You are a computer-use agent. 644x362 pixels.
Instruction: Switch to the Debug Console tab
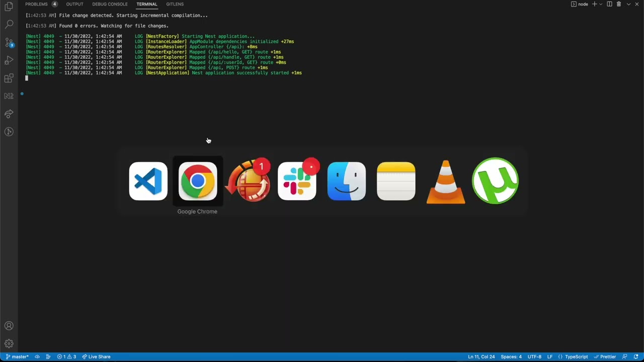(110, 4)
